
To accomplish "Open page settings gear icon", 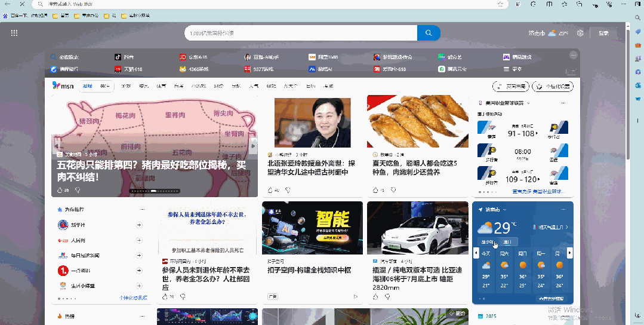I will [x=580, y=33].
